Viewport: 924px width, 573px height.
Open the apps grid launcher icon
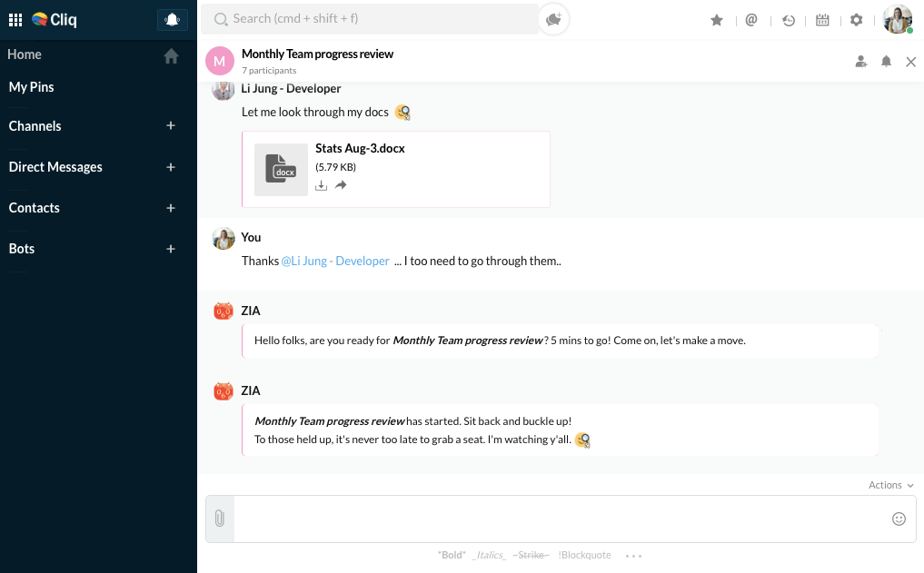[x=15, y=19]
